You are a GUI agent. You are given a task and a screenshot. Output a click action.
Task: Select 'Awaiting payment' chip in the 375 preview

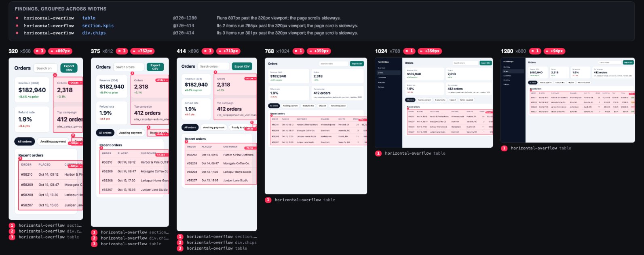point(131,133)
